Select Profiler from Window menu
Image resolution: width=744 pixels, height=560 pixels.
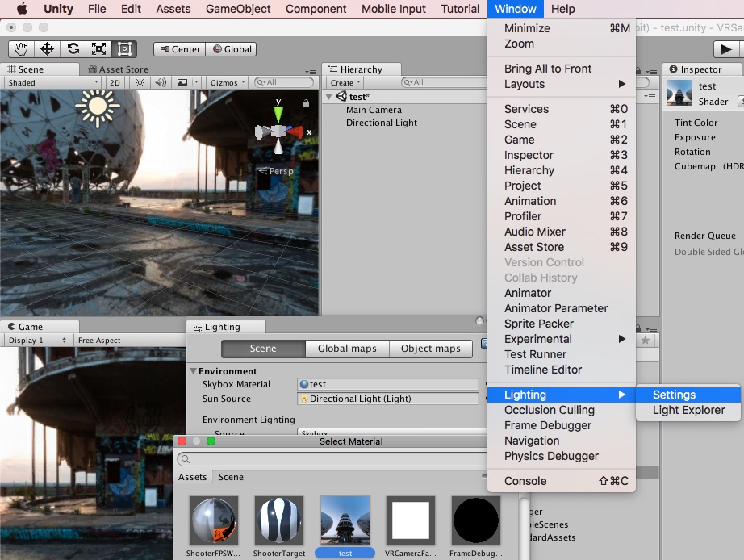tap(562, 216)
